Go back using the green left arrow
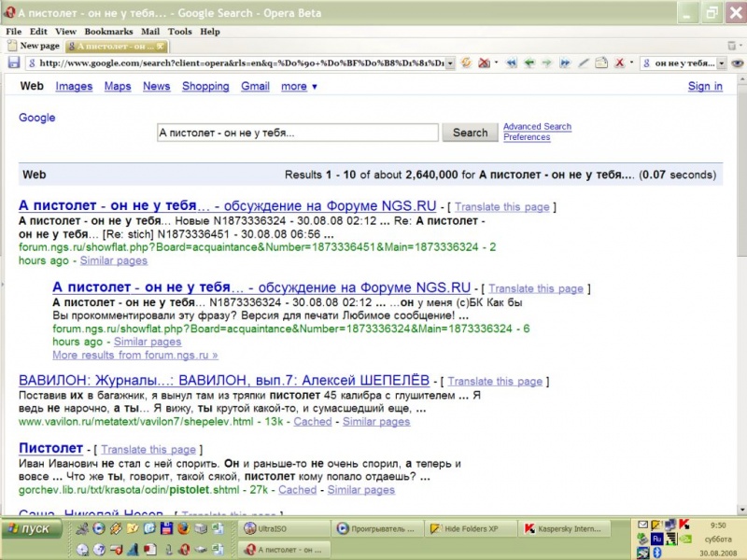747x560 pixels. [529, 63]
